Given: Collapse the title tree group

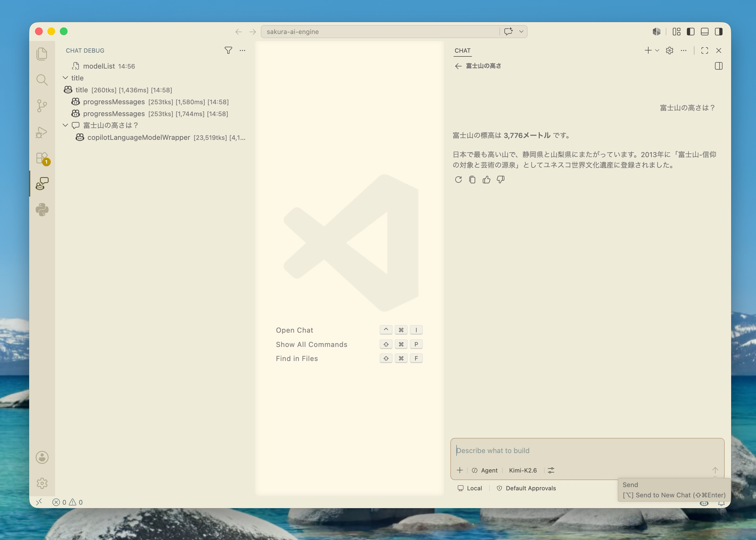Looking at the screenshot, I should (65, 78).
